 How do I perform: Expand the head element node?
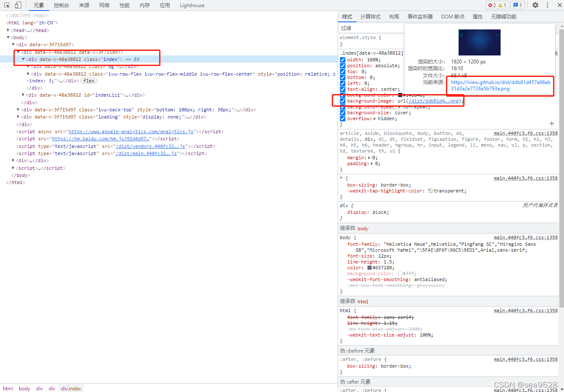point(8,30)
